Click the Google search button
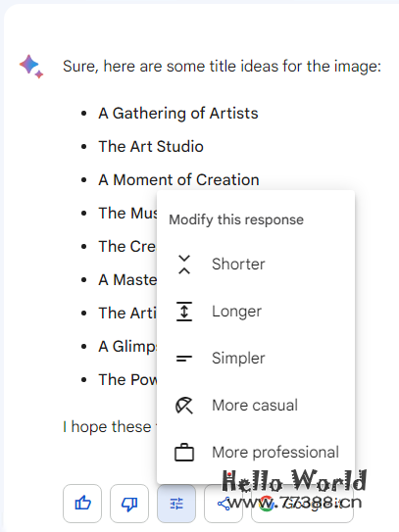 point(302,504)
